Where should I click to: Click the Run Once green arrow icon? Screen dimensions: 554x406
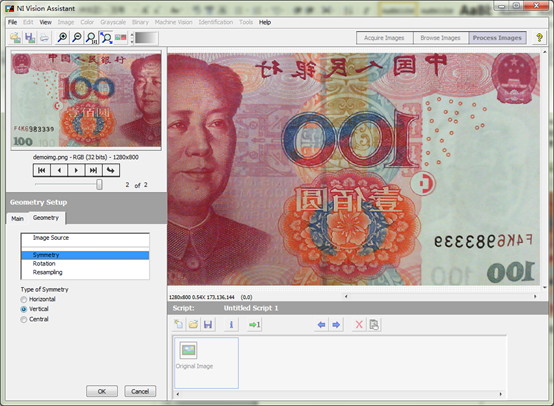tap(254, 324)
